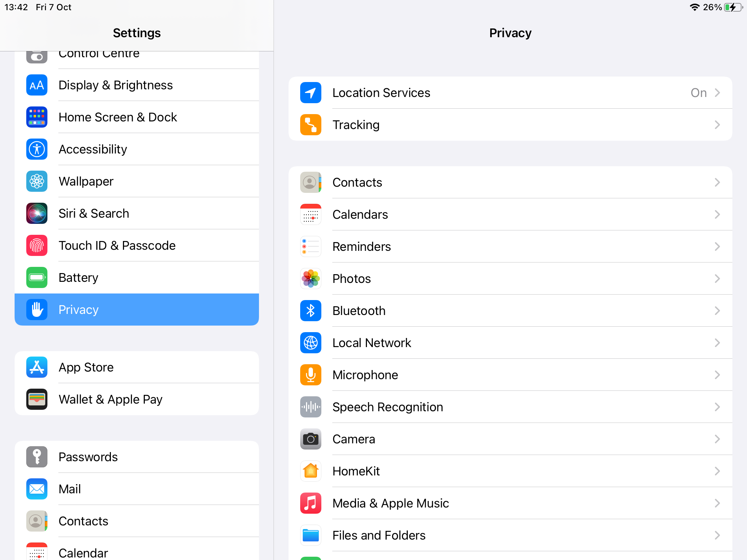Tap the Photos flower icon

pyautogui.click(x=310, y=279)
